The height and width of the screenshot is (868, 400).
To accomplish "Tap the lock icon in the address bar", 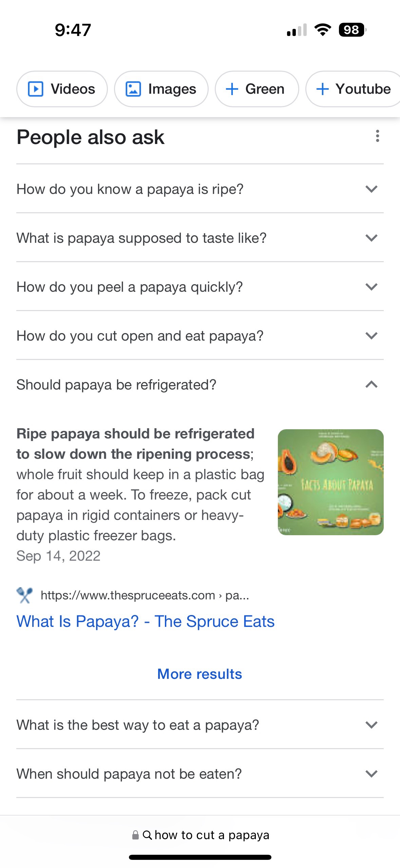I will click(135, 835).
